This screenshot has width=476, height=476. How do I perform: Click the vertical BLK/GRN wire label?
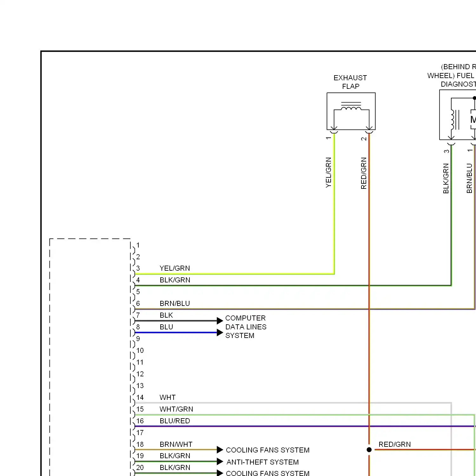(x=446, y=178)
